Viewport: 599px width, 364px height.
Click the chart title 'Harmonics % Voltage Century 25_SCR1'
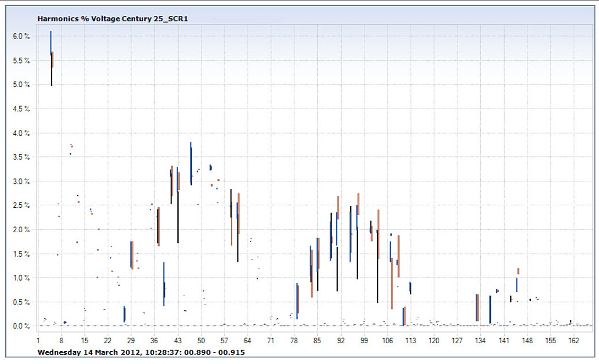tap(112, 19)
